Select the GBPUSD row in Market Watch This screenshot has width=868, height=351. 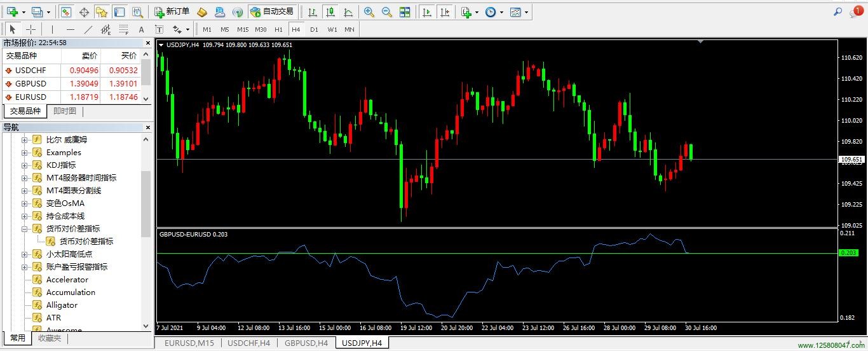[x=71, y=84]
